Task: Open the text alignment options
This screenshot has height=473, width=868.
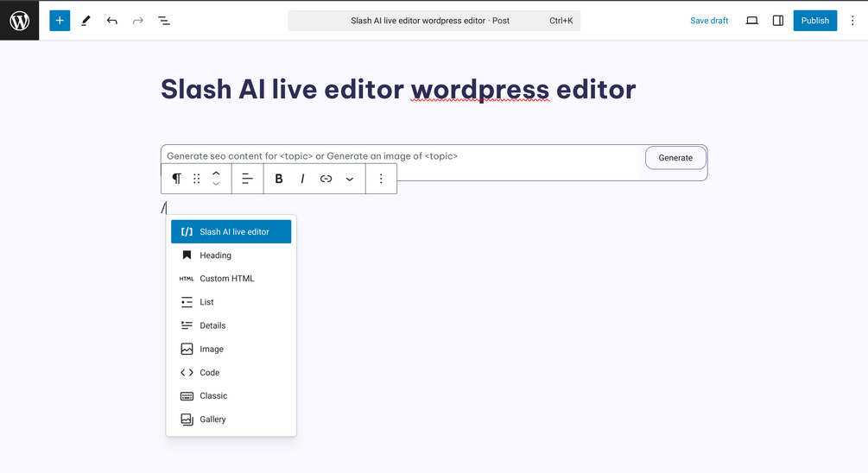Action: pyautogui.click(x=248, y=179)
